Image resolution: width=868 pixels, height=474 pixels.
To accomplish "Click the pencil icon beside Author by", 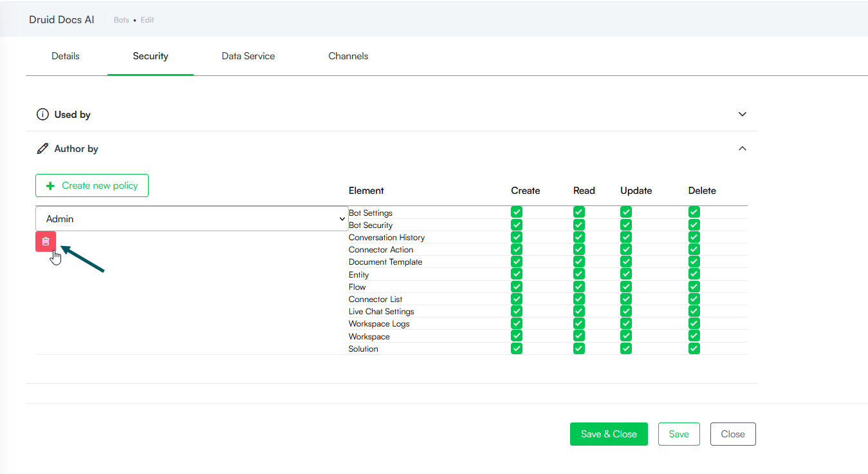I will point(42,149).
